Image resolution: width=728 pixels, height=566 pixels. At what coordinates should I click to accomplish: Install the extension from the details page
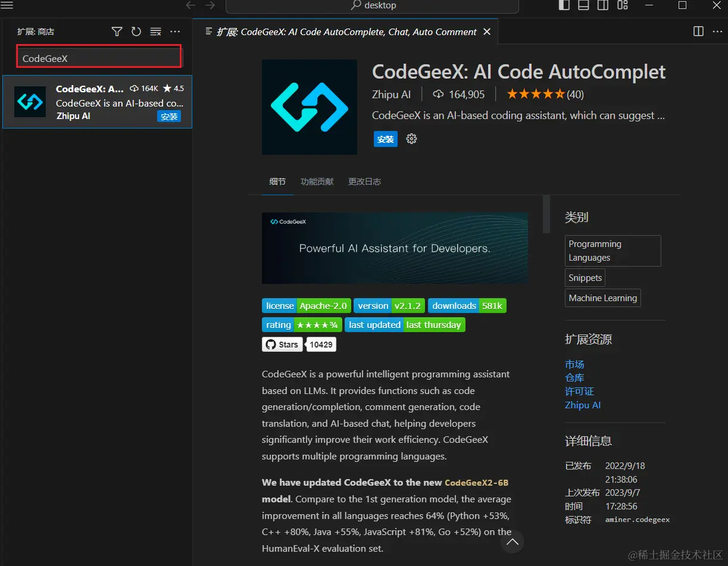pyautogui.click(x=386, y=139)
